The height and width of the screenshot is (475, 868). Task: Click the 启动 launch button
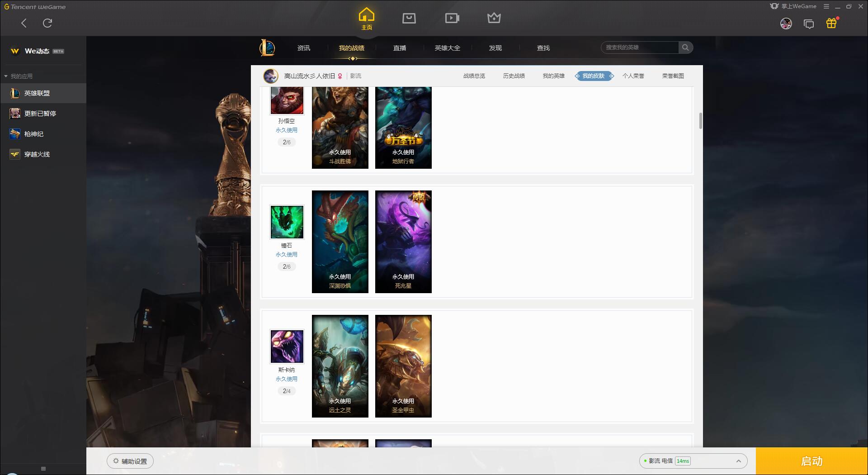(x=811, y=461)
